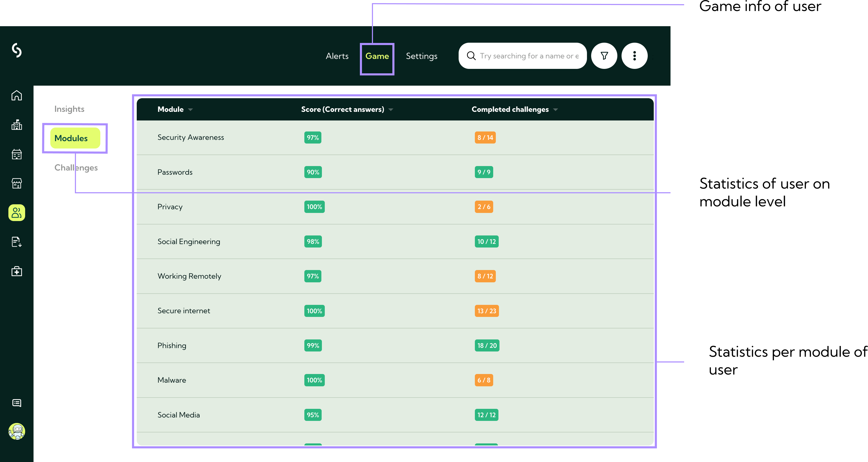Screen dimensions: 868x462
Task: Click the medical kit icon in sidebar
Action: tap(17, 271)
